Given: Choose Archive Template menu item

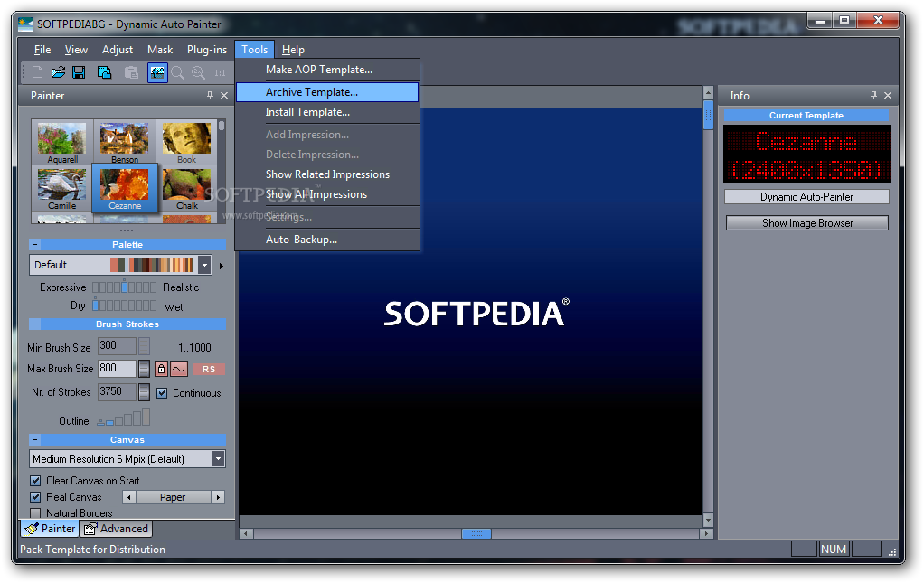Looking at the screenshot, I should point(327,92).
